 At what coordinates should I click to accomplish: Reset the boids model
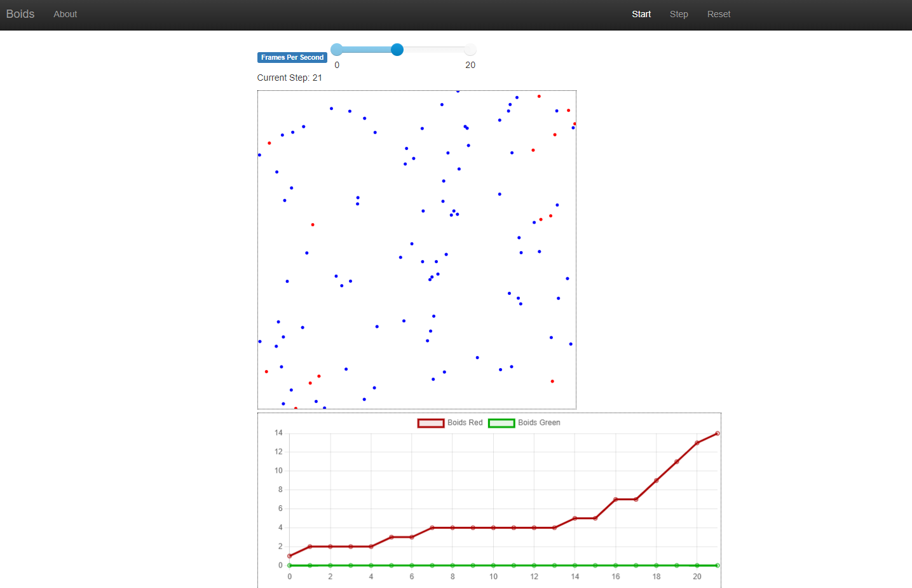tap(719, 14)
